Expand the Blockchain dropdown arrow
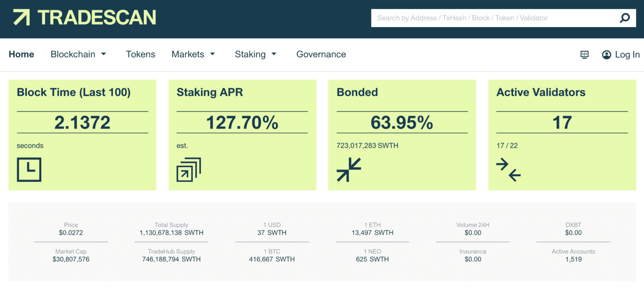Screen dimensions: 644x288 [104, 54]
